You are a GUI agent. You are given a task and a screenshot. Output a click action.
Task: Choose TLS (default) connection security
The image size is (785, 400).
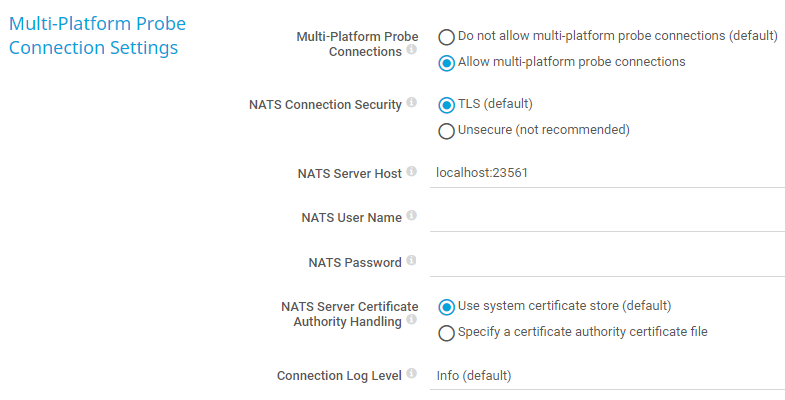point(446,105)
